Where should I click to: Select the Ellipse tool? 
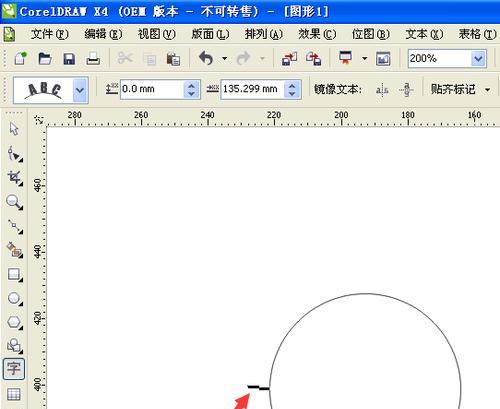pyautogui.click(x=15, y=298)
